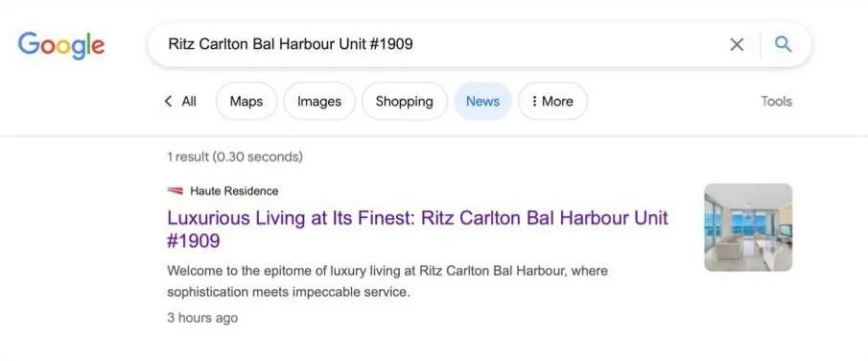Open the Tools options
868x361 pixels.
776,101
